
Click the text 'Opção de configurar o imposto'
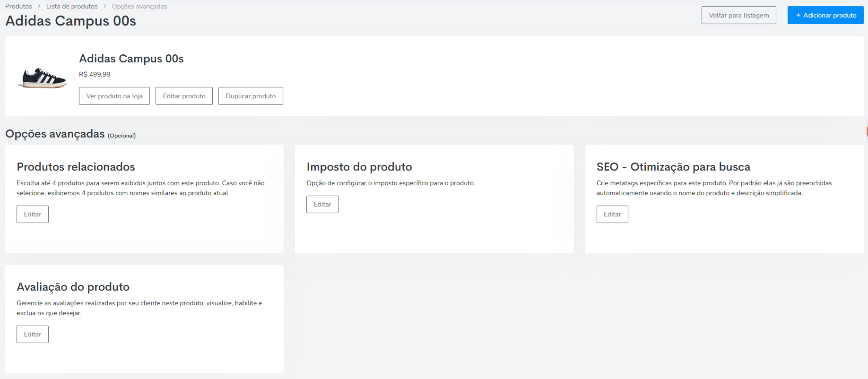tap(391, 183)
